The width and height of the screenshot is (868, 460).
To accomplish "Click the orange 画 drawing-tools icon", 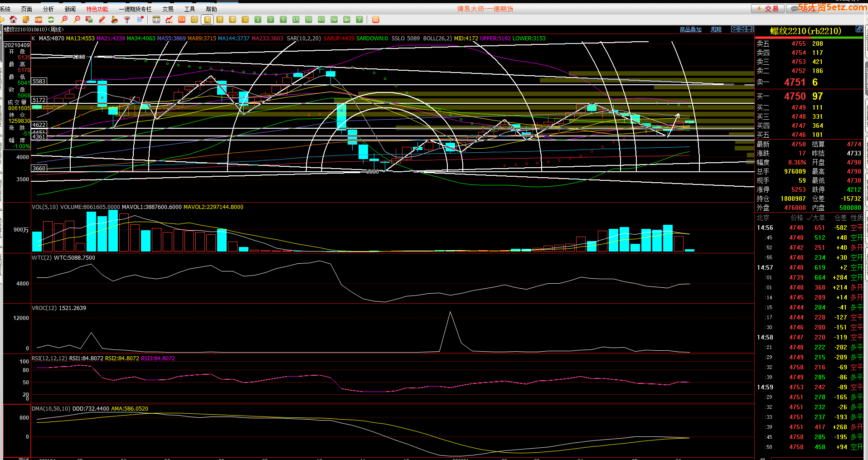I will pos(375,19).
